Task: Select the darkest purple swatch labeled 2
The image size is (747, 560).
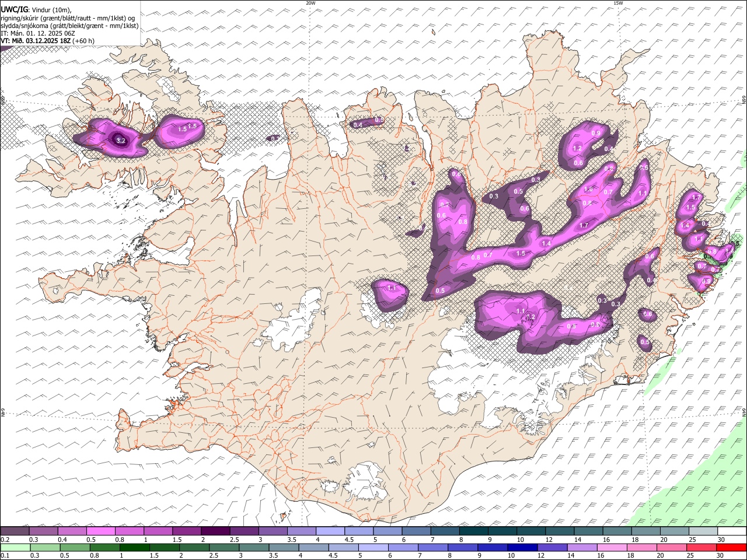Action: tap(215, 531)
